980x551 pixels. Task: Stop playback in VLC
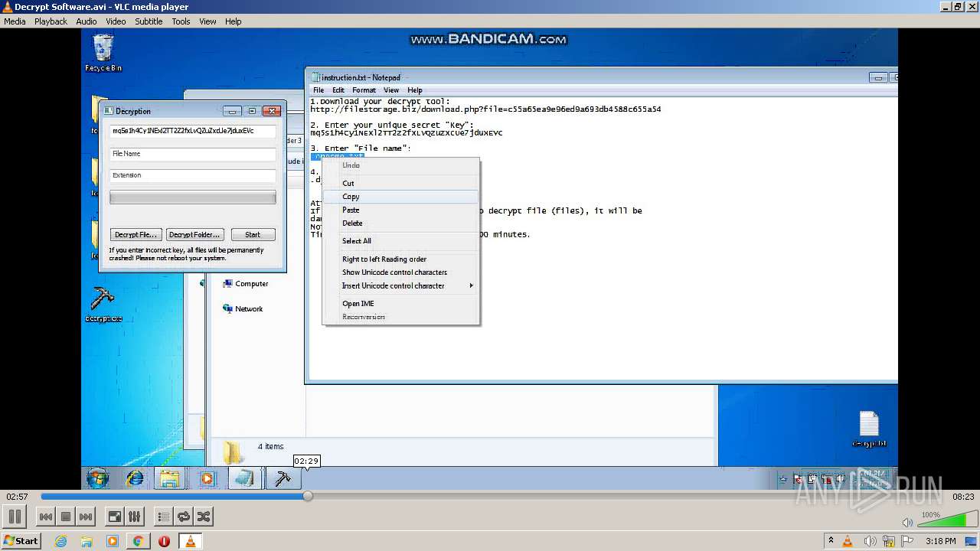pos(66,517)
